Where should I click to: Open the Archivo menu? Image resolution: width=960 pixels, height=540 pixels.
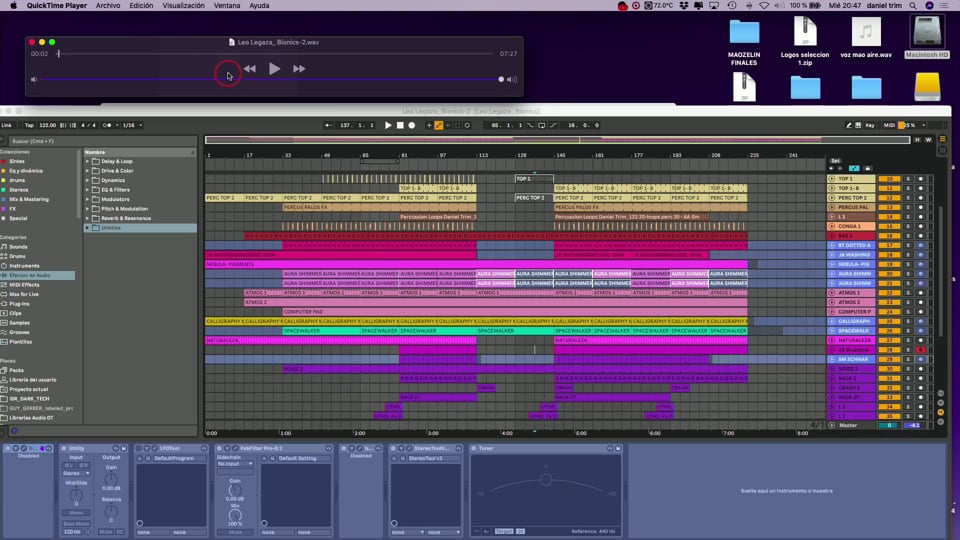[108, 6]
